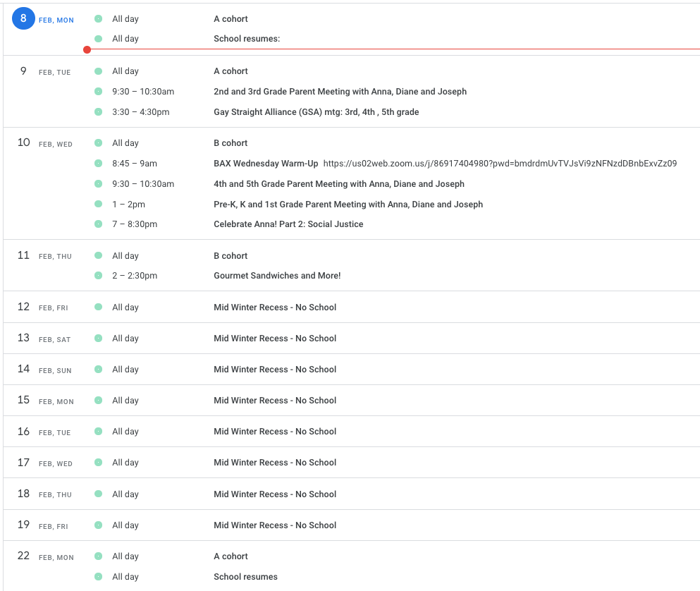700x591 pixels.
Task: Click the green dot next to Gourmet Sandwiches event
Action: (98, 276)
